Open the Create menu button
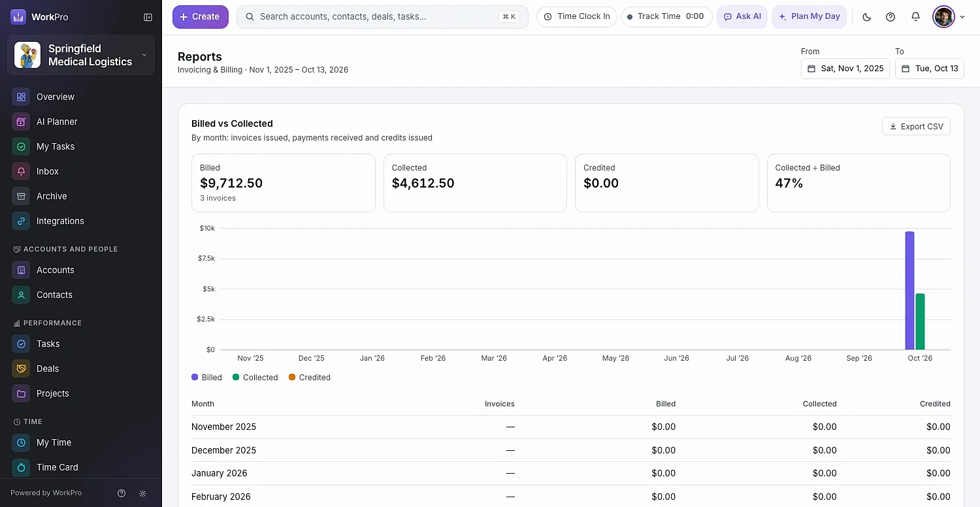Image resolution: width=980 pixels, height=507 pixels. point(201,17)
